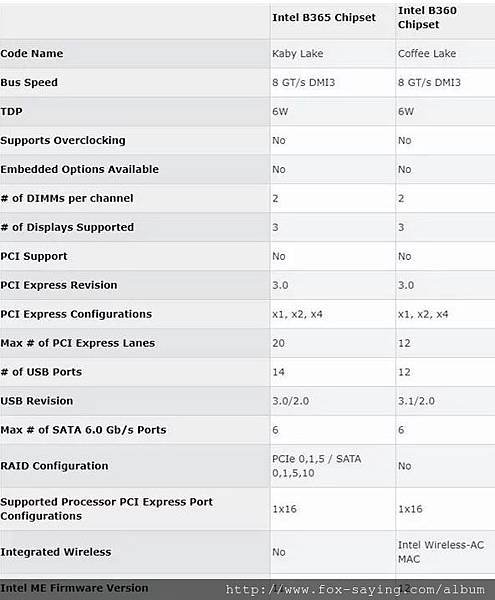Click Max # of SATA 6.0 Gb/s Ports label

[83, 430]
